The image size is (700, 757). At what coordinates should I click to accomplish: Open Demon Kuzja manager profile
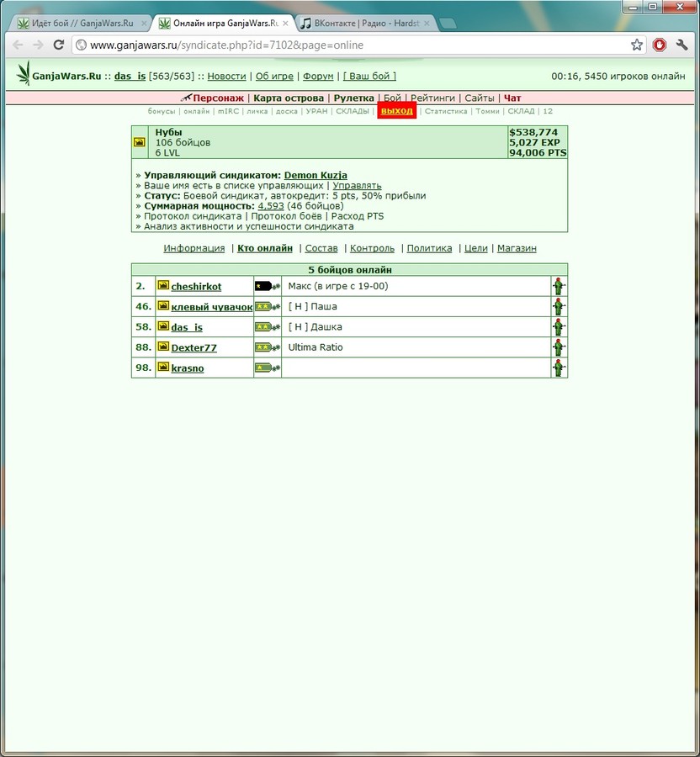[x=316, y=175]
